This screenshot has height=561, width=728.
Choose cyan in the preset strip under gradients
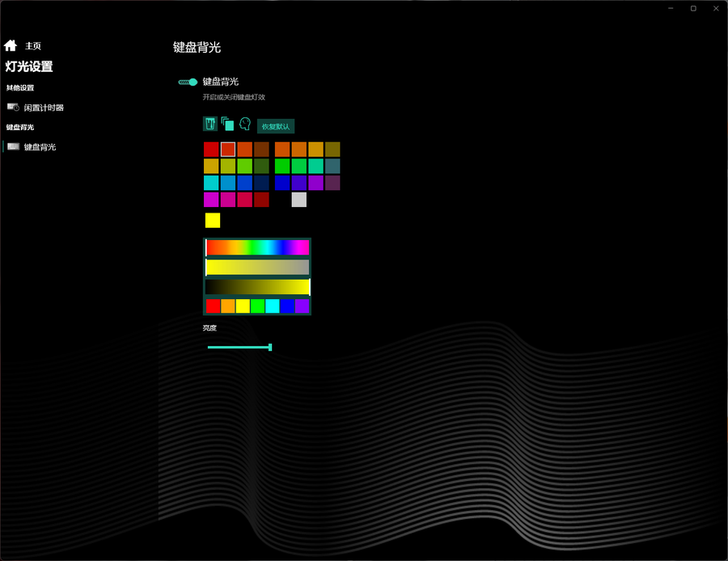tap(273, 306)
